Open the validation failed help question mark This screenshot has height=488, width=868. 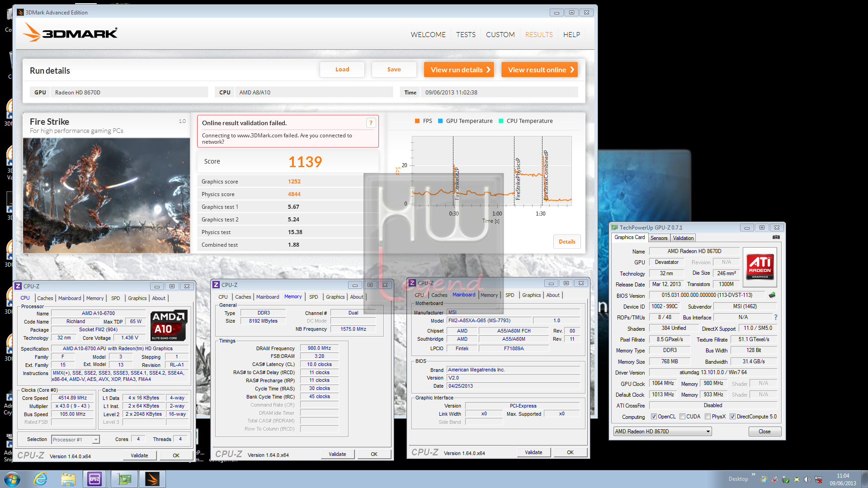click(371, 123)
